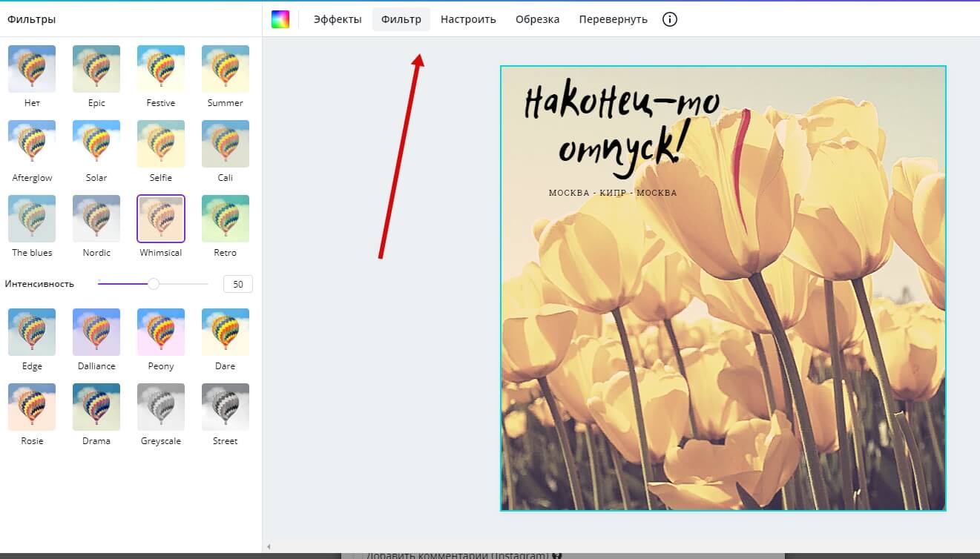980x559 pixels.
Task: Apply the Greyscale filter
Action: [x=161, y=407]
